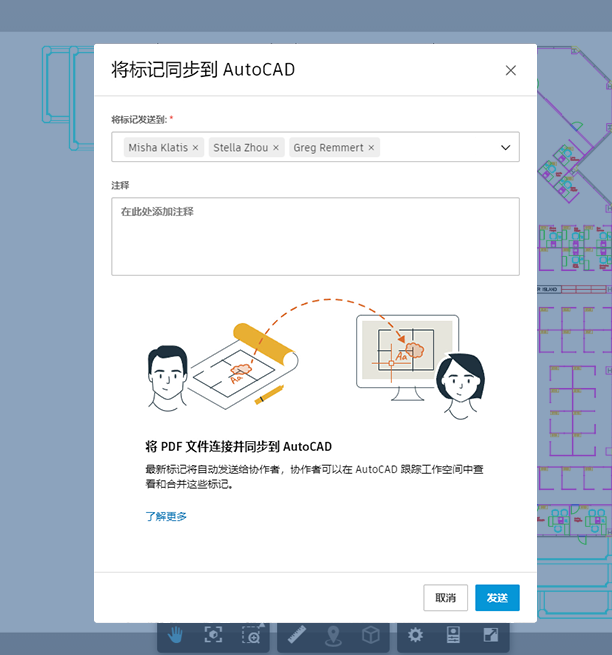The image size is (612, 655).
Task: Click the 发送 button
Action: (497, 598)
